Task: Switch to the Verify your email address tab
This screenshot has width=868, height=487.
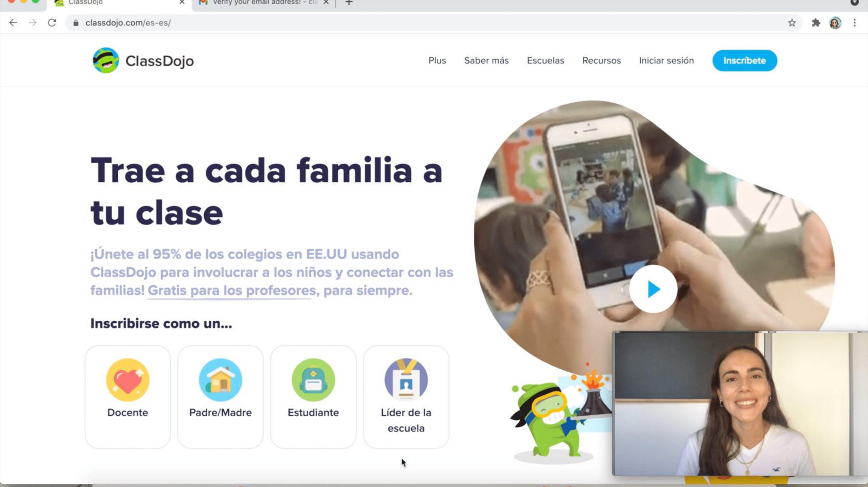Action: click(263, 3)
